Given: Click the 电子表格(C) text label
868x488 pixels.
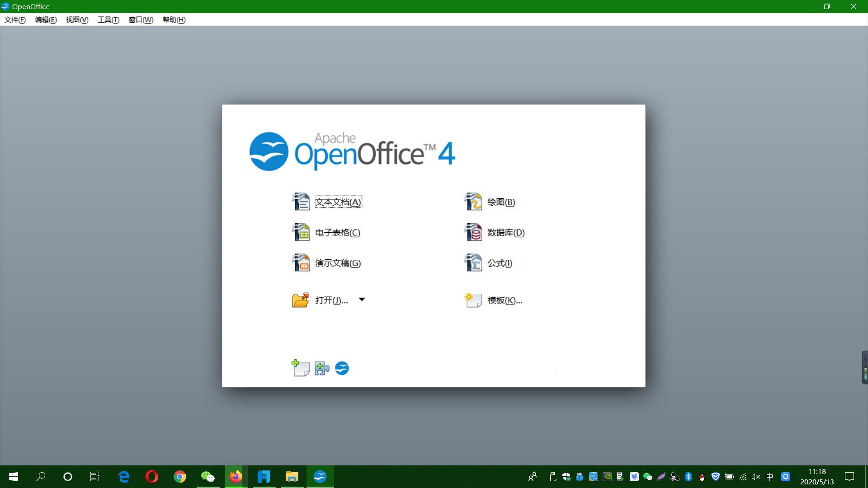Looking at the screenshot, I should point(337,233).
